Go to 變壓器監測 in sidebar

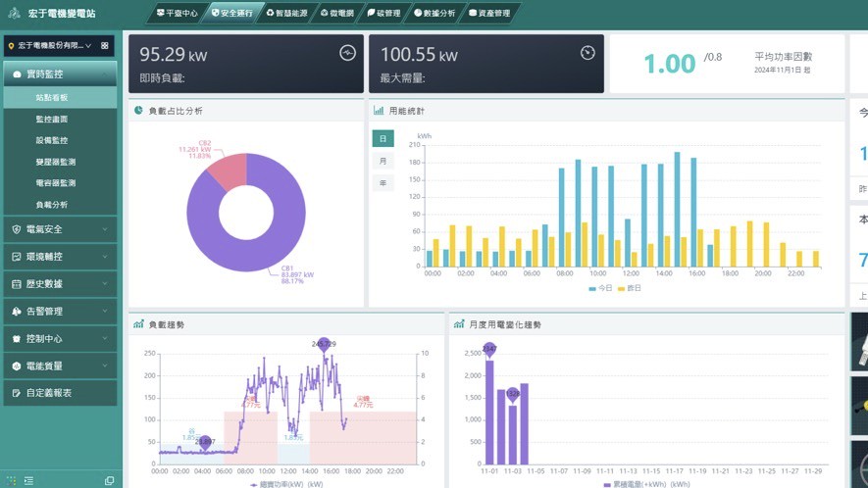pyautogui.click(x=55, y=162)
